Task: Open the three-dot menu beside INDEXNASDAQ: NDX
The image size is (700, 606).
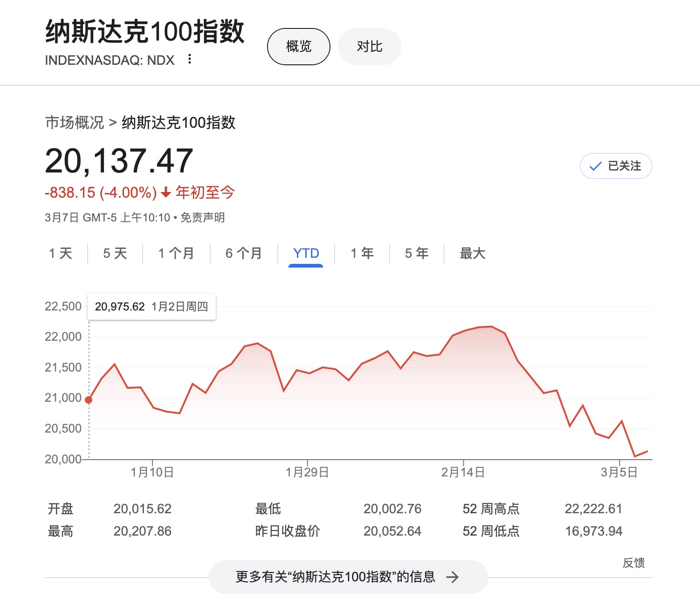Action: 189,59
